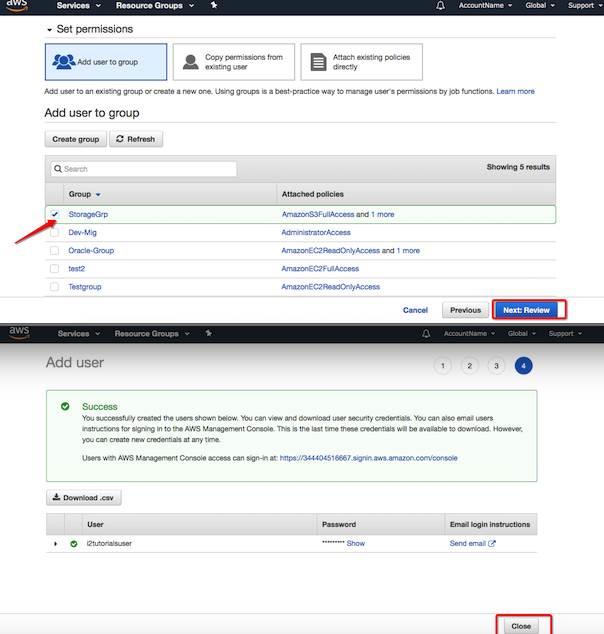The width and height of the screenshot is (604, 634).
Task: Click the Add user to group icon tile
Action: 106,62
